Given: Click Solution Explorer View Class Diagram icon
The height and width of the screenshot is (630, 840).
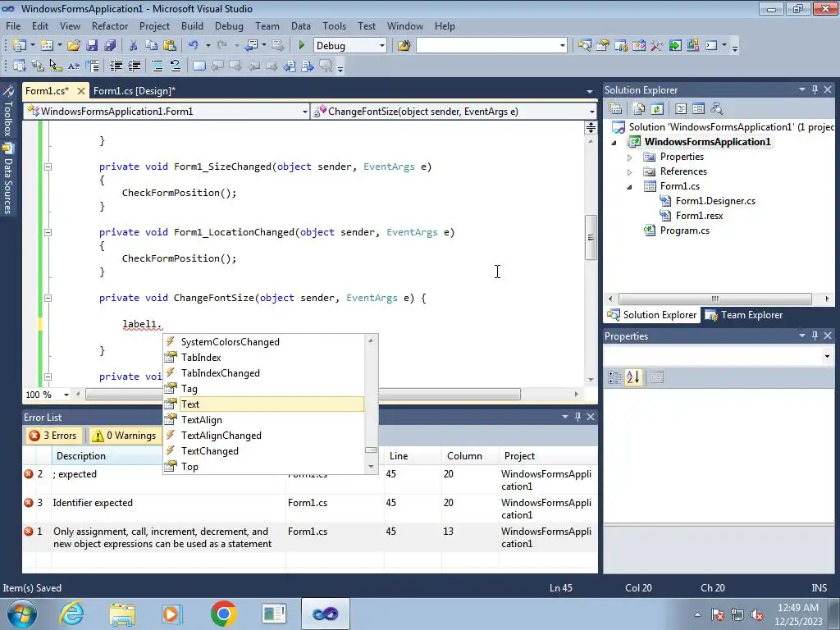Looking at the screenshot, I should (717, 109).
